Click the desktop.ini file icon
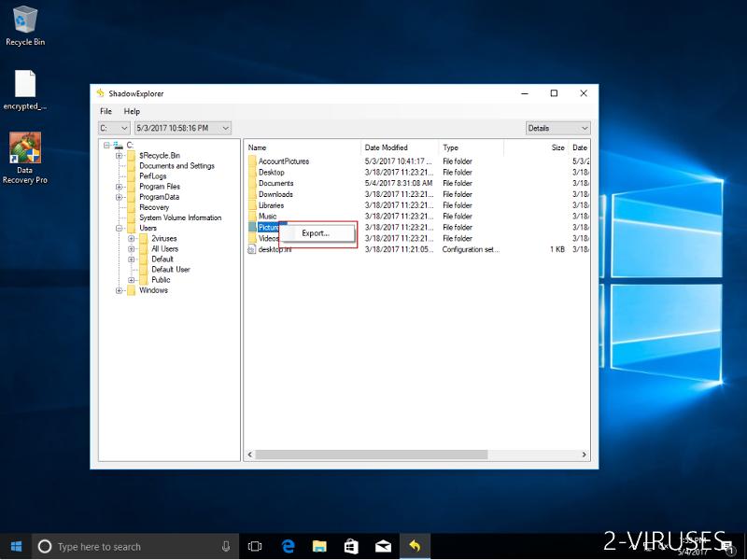Image resolution: width=747 pixels, height=560 pixels. tap(252, 249)
